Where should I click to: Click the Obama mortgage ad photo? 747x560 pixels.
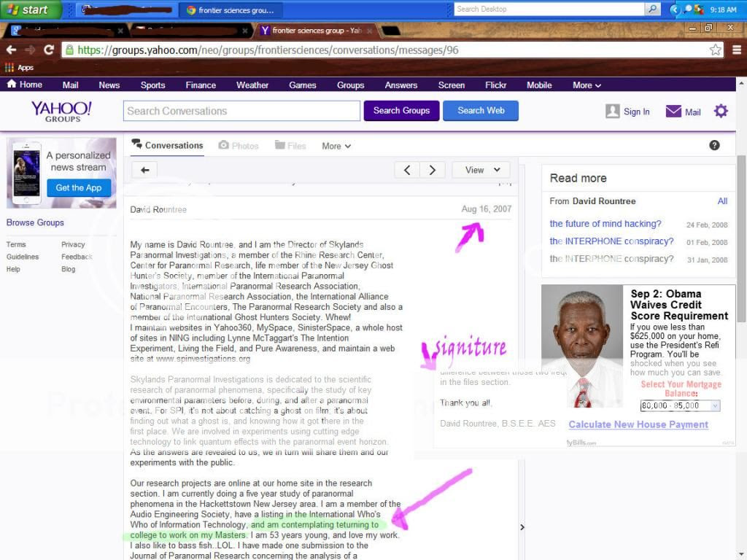(582, 346)
